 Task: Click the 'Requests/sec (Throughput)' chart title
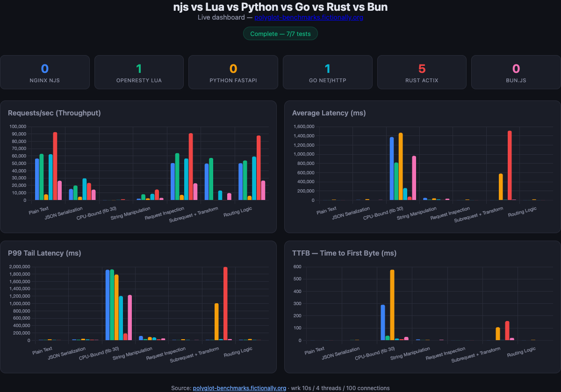coord(54,113)
